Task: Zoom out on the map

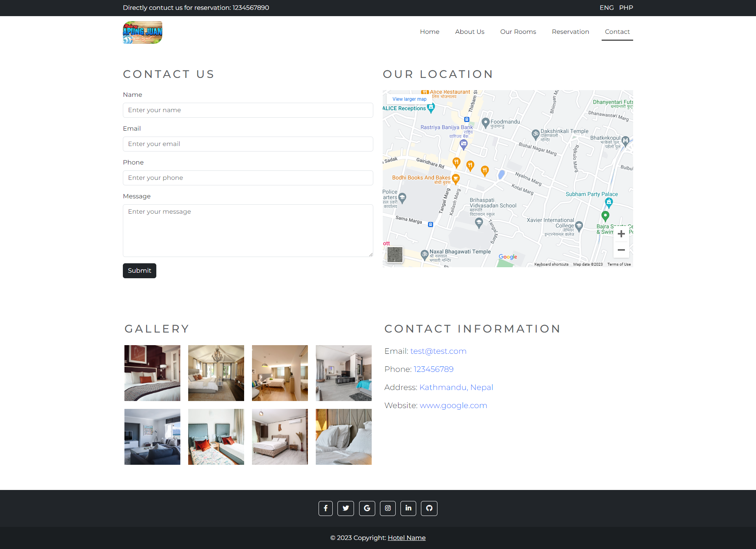Action: click(621, 250)
